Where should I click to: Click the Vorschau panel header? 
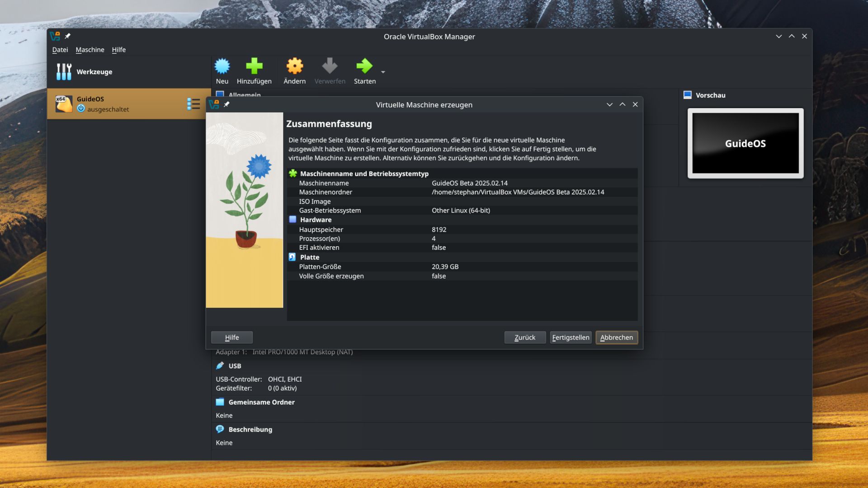pos(710,95)
